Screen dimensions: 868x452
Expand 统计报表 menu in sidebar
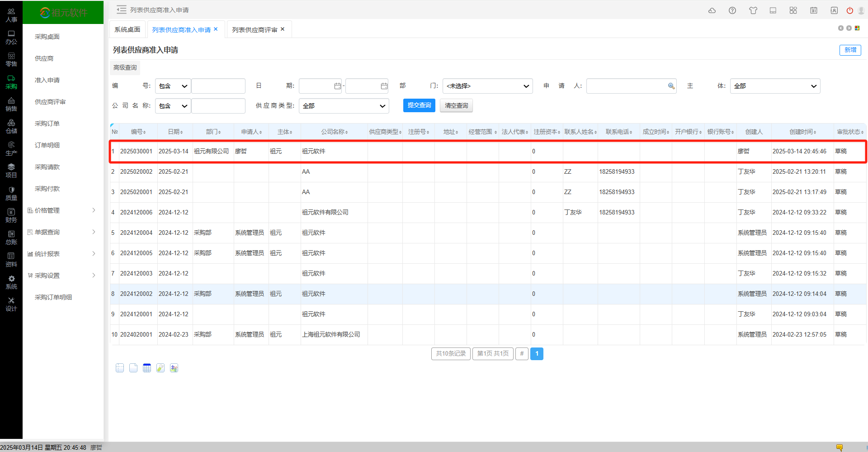(63, 254)
